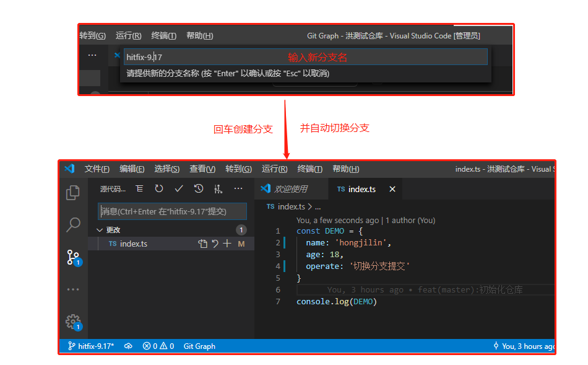Open view history icon in Source Control toolbar

(199, 188)
